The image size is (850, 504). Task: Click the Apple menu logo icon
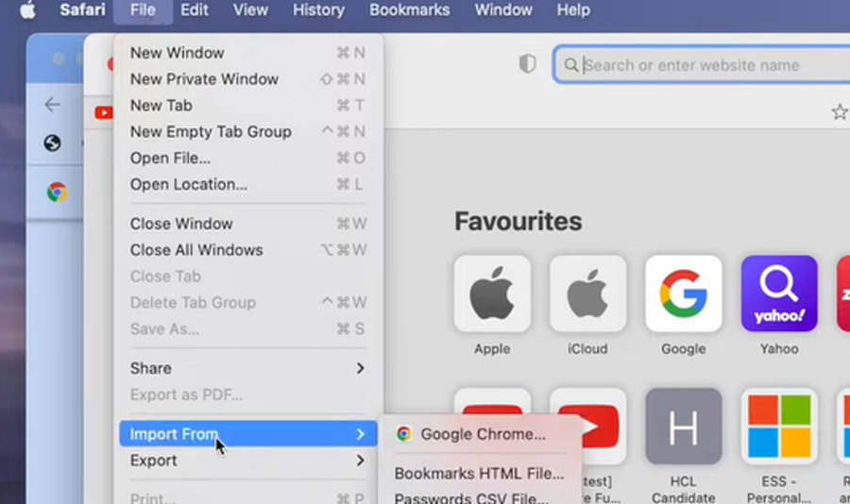pos(27,10)
